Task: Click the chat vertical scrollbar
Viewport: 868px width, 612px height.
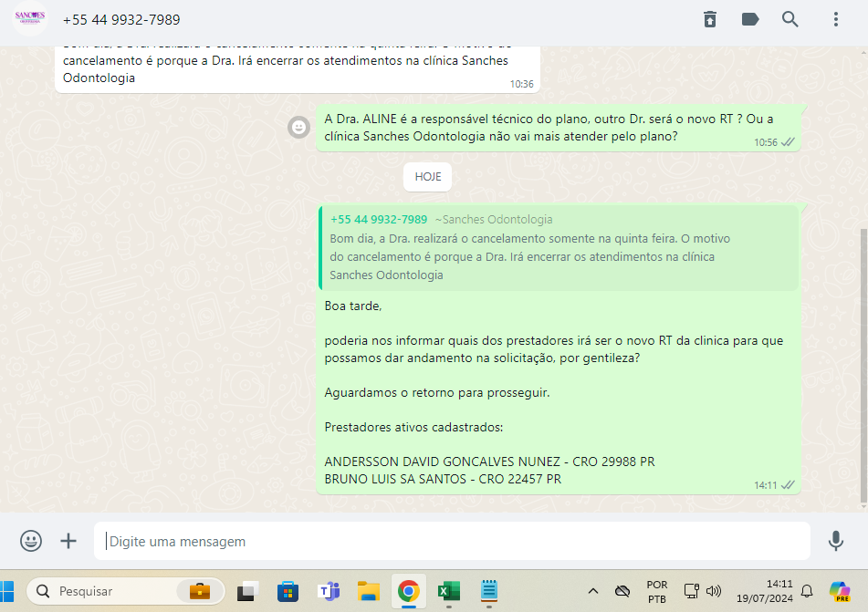Action: pos(863,365)
